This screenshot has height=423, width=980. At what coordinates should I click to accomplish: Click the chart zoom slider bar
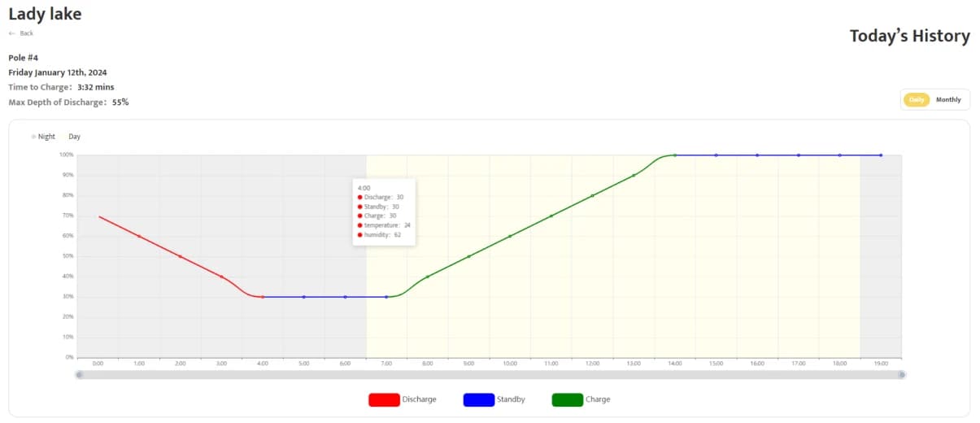490,375
